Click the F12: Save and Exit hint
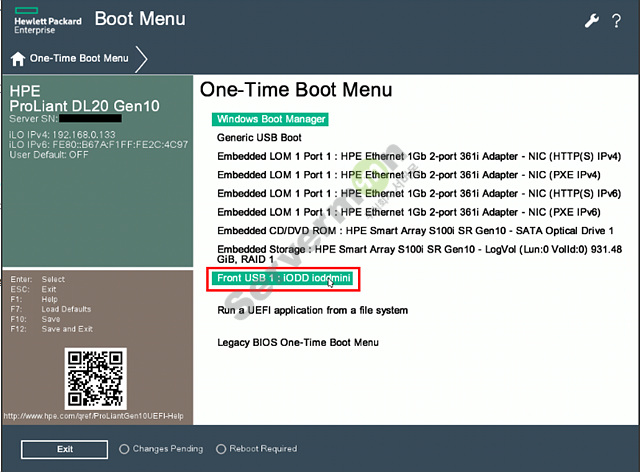This screenshot has height=472, width=640. [x=51, y=329]
